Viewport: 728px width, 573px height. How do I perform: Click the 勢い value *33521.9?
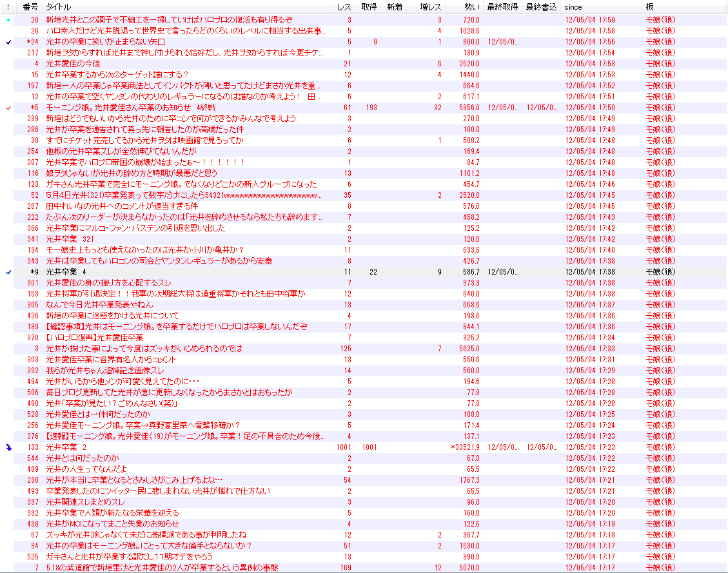pos(465,447)
